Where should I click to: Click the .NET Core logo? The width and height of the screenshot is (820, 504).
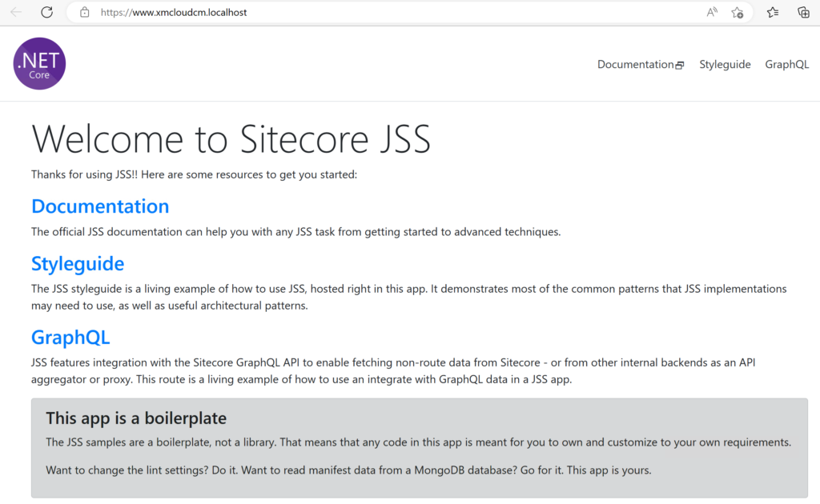click(x=38, y=63)
